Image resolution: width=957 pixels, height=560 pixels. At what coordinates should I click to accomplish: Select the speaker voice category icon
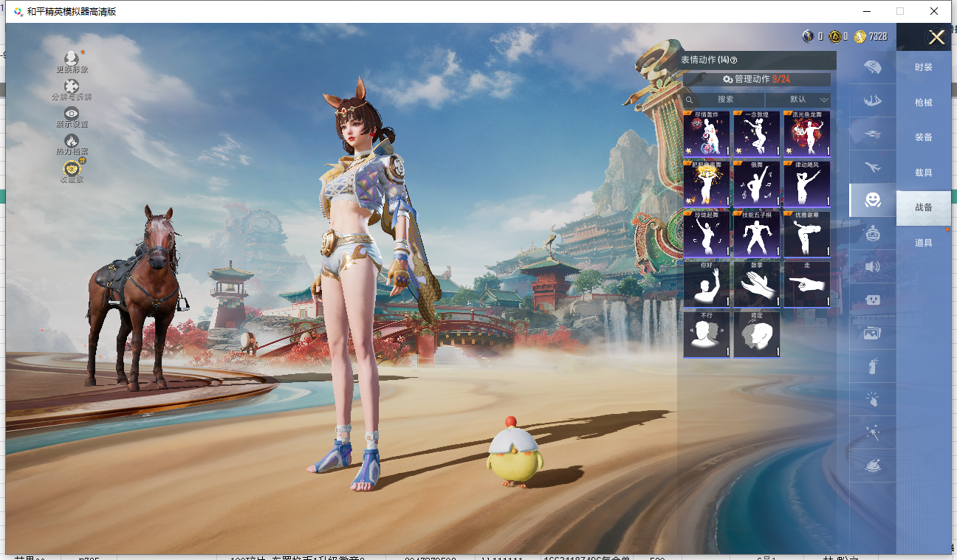(872, 266)
